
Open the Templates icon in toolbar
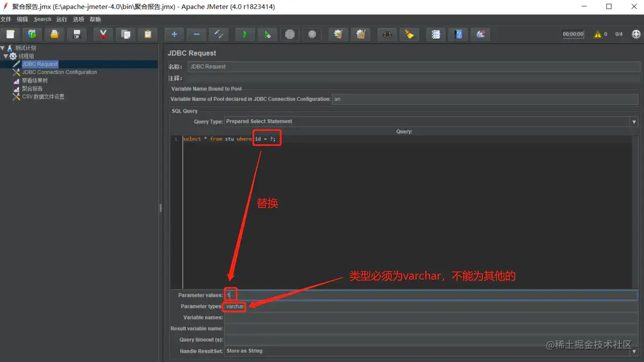32,34
